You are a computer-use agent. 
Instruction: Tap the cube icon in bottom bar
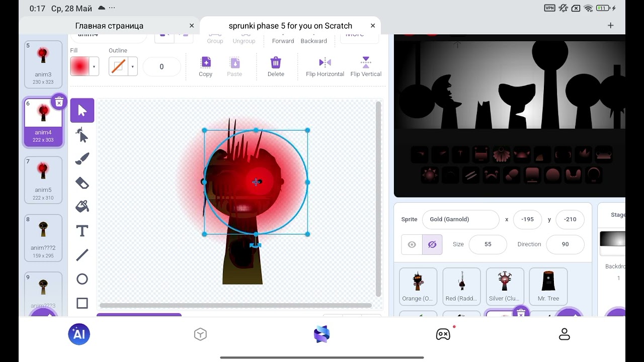coord(200,334)
